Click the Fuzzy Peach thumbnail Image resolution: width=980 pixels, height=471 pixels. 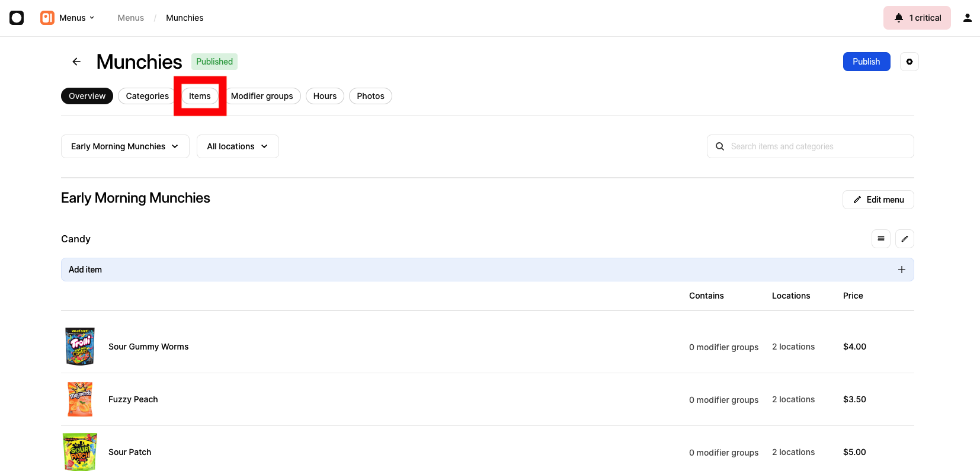pyautogui.click(x=80, y=399)
